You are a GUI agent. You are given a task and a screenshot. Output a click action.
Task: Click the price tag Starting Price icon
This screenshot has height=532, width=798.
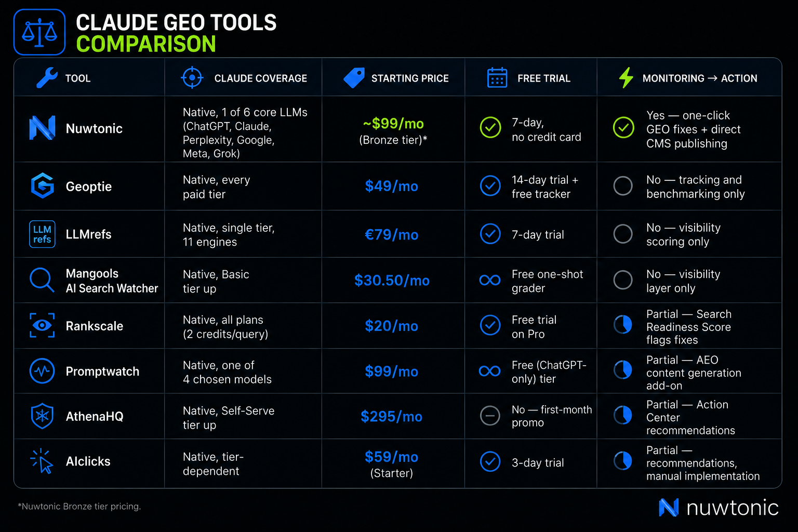click(354, 78)
